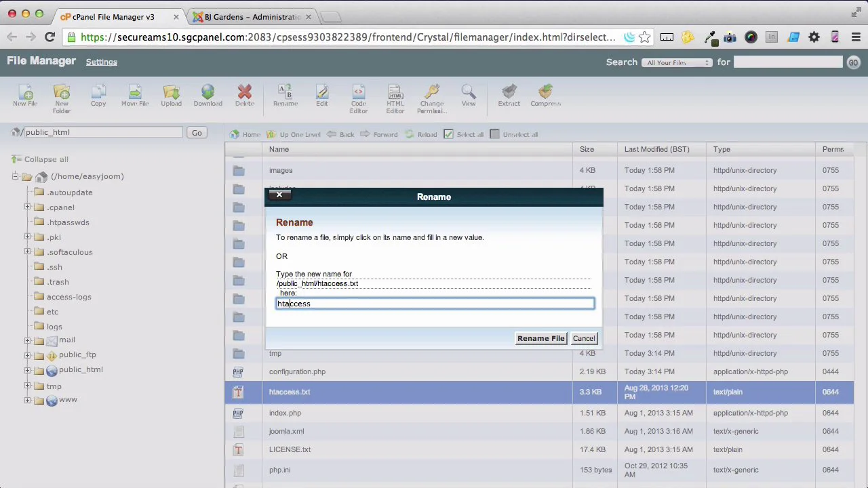Switch to BJ Gardens Administration tab
This screenshot has width=868, height=488.
coord(250,16)
